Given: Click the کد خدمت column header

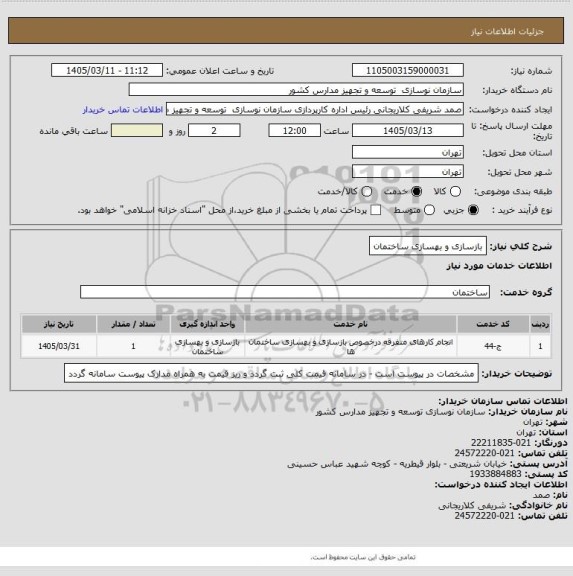Looking at the screenshot, I should 493,324.
